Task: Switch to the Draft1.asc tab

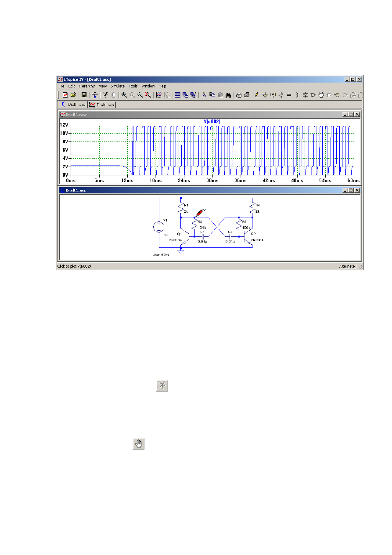Action: [x=72, y=105]
